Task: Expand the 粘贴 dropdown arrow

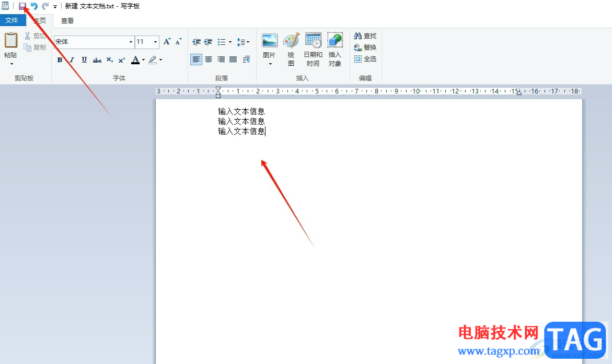Action: [x=11, y=64]
